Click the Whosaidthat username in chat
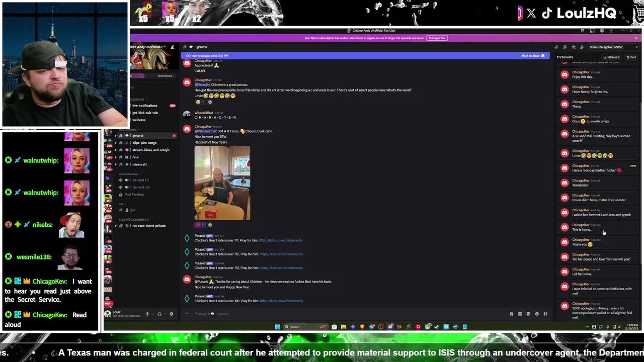The image size is (644, 362). click(x=204, y=113)
